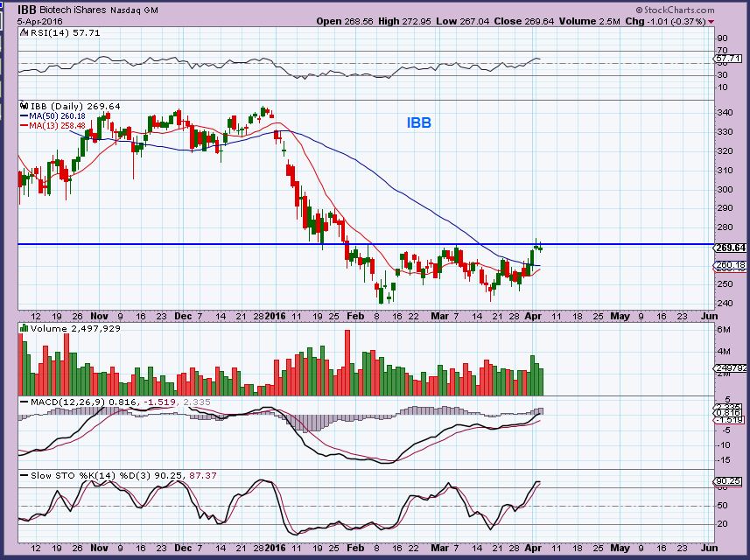Viewport: 750px width, 560px height.
Task: Click the RSI(14) 57.71 indicator label
Action: [65, 32]
